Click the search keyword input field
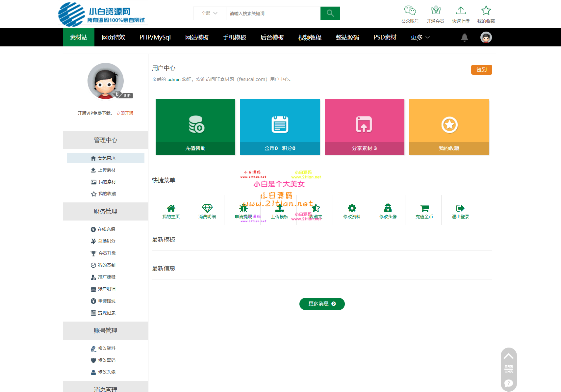561x392 pixels. (273, 13)
